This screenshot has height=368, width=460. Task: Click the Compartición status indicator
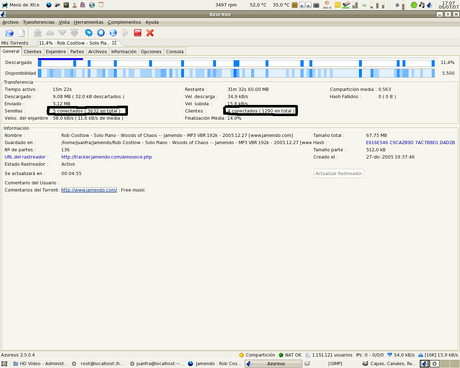257,355
